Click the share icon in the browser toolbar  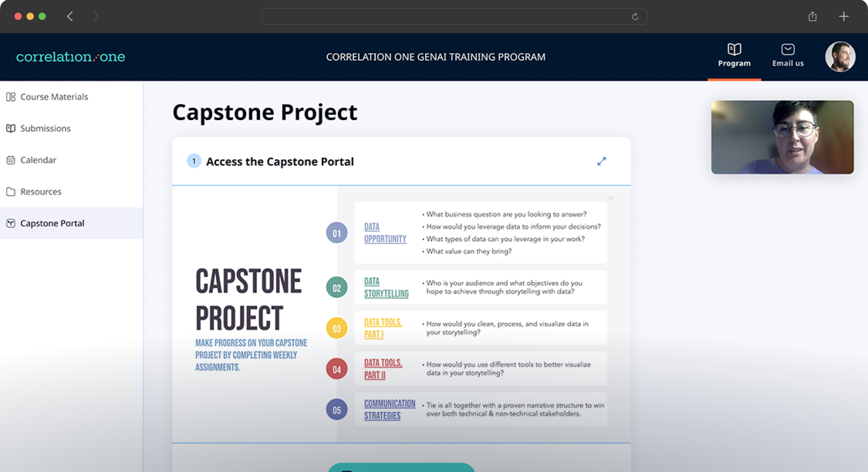click(812, 16)
